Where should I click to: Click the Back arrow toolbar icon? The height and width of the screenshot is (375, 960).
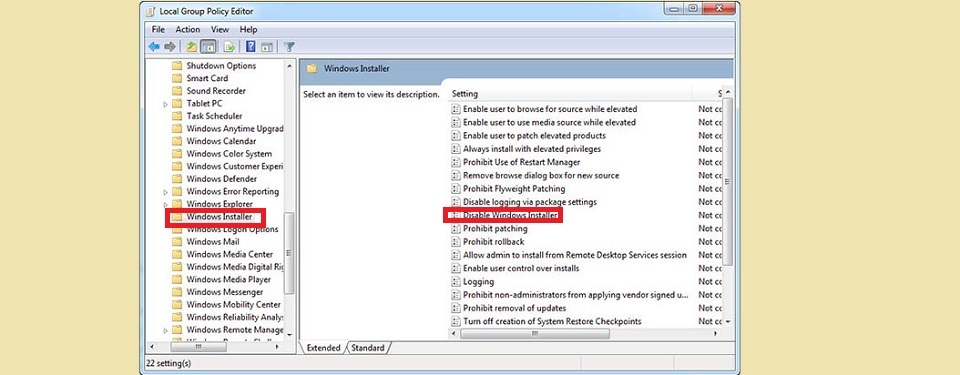coord(154,47)
